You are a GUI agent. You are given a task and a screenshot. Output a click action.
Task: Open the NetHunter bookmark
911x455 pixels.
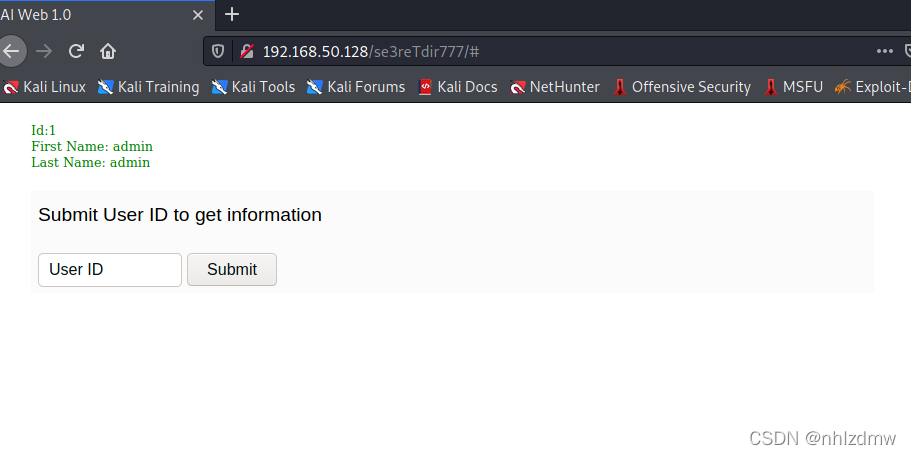pyautogui.click(x=555, y=87)
